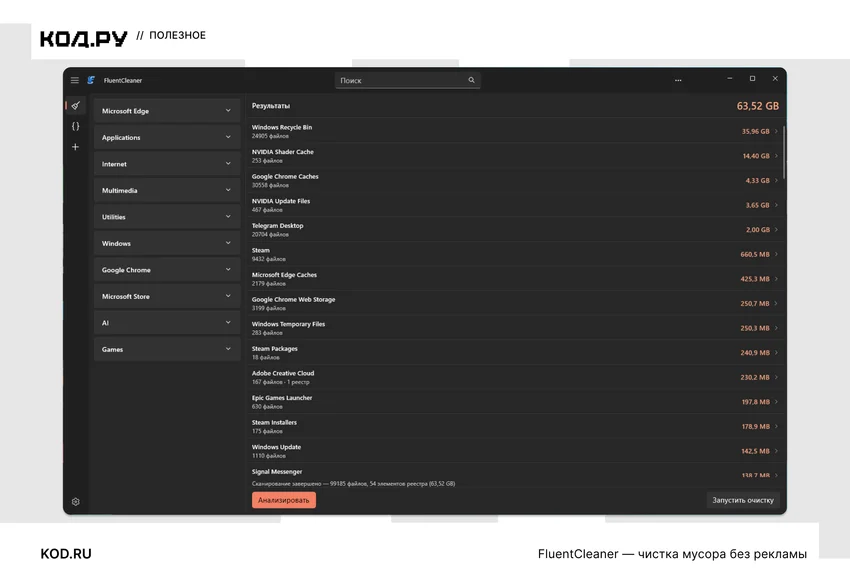850x582 pixels.
Task: Open details arrow for Windows Temporary Files
Action: tap(776, 328)
